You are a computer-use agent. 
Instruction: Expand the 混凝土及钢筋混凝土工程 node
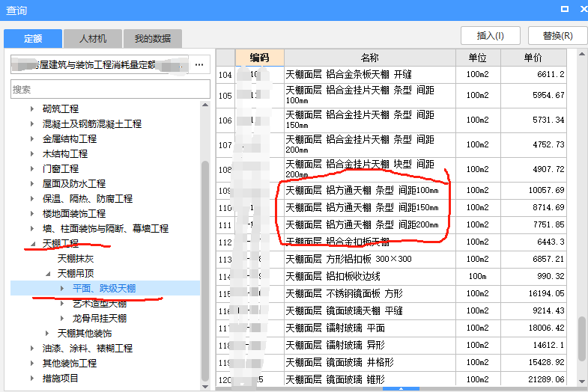point(32,124)
